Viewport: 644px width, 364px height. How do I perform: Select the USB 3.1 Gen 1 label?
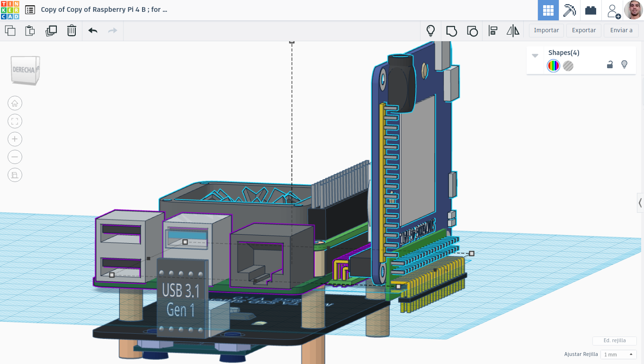pos(182,299)
